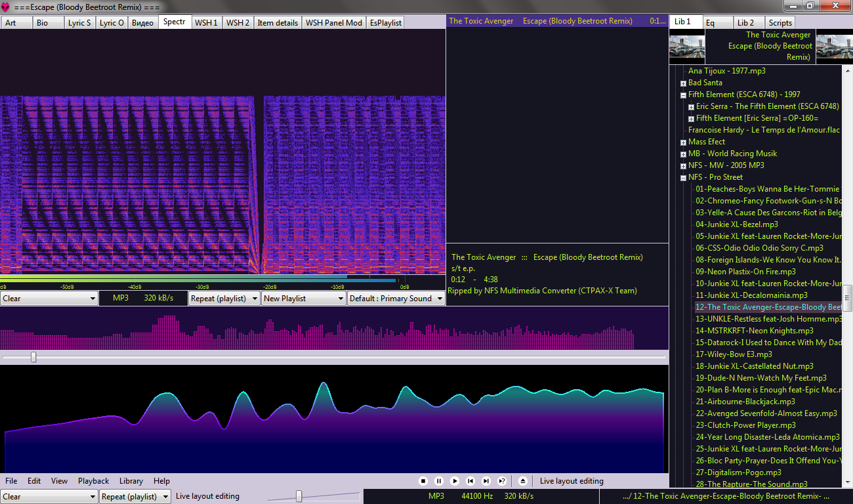Expand the Mass Efect folder
853x504 pixels.
coord(683,142)
